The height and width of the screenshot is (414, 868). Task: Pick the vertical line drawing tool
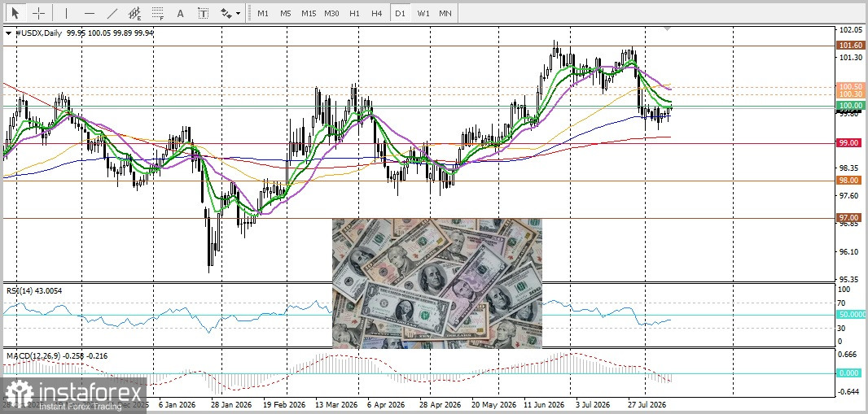[67, 13]
